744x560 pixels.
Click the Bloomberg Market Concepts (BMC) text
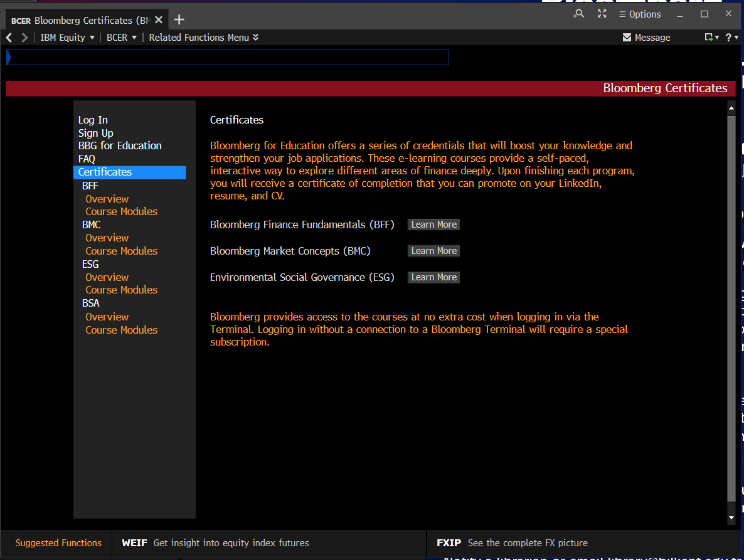290,251
